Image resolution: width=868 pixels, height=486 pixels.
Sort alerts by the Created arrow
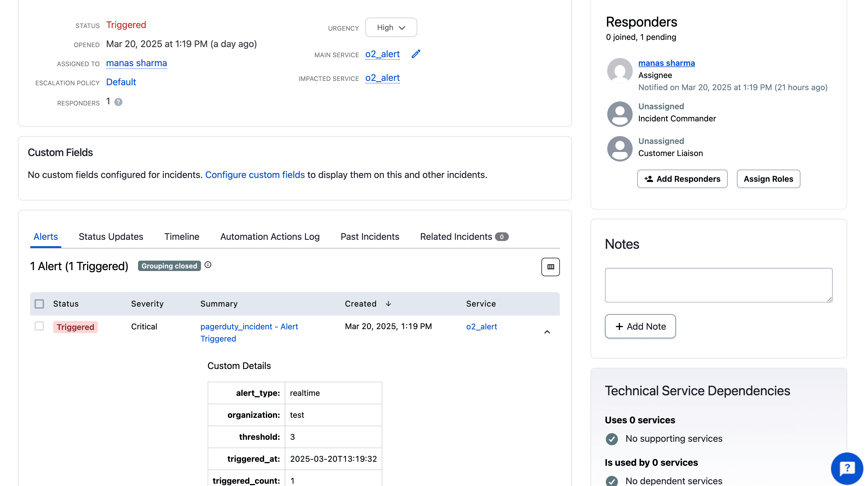click(x=388, y=304)
